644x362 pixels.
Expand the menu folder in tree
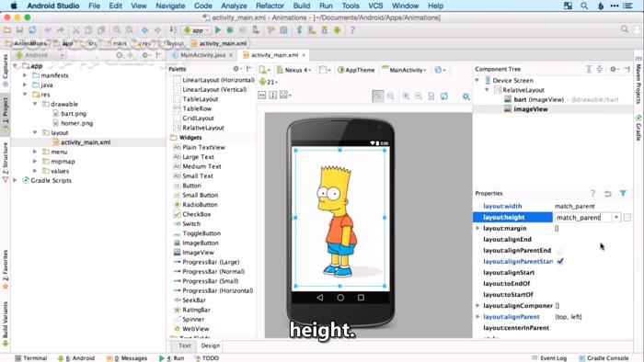tap(35, 152)
